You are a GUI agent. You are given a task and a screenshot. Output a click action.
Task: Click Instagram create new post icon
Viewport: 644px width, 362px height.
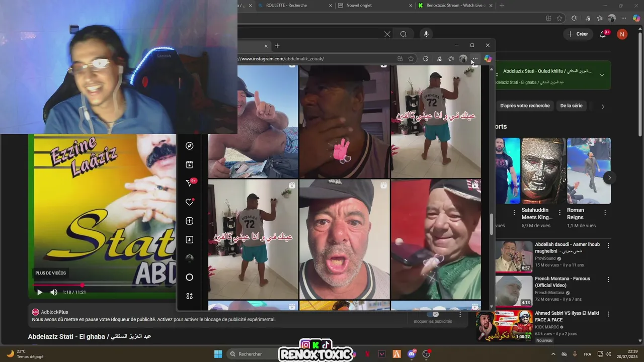190,221
